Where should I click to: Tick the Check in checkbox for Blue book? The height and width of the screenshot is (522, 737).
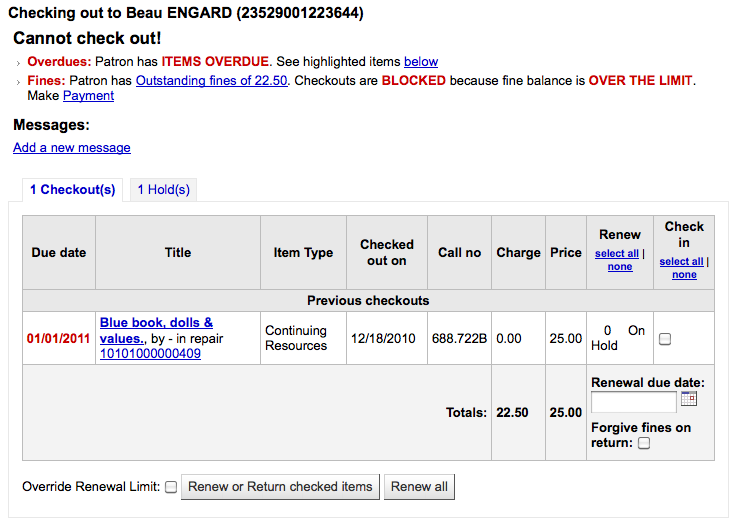(665, 339)
